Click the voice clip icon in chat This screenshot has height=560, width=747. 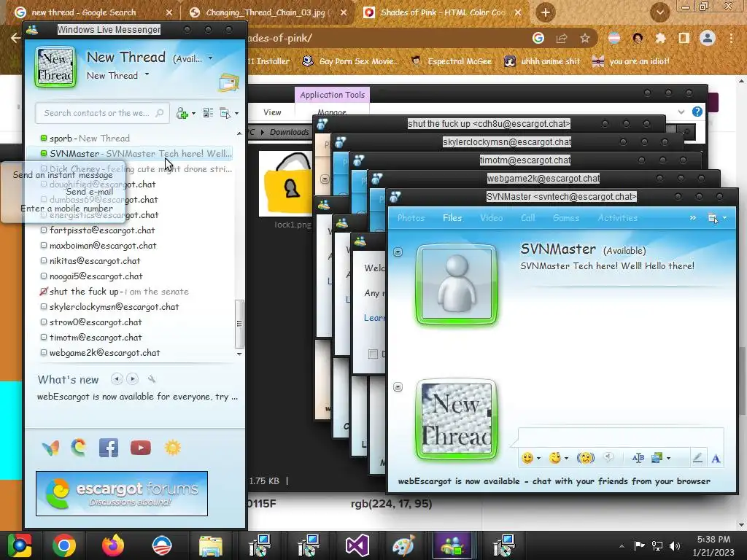click(x=608, y=458)
